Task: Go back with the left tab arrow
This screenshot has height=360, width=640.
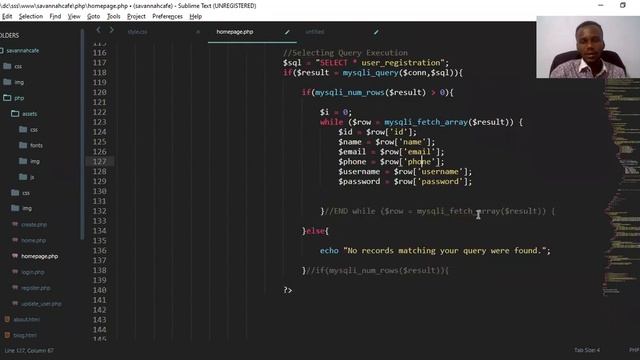Action: (98, 30)
